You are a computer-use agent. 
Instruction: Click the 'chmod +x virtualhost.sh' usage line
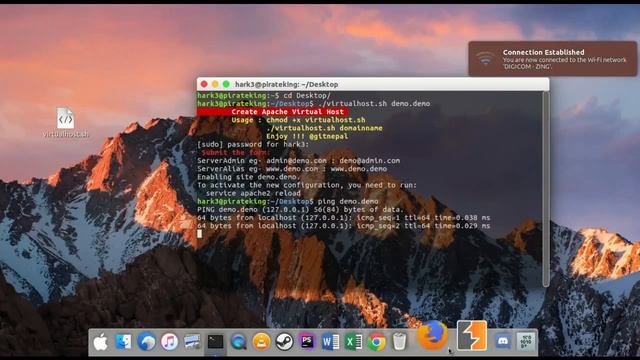316,120
